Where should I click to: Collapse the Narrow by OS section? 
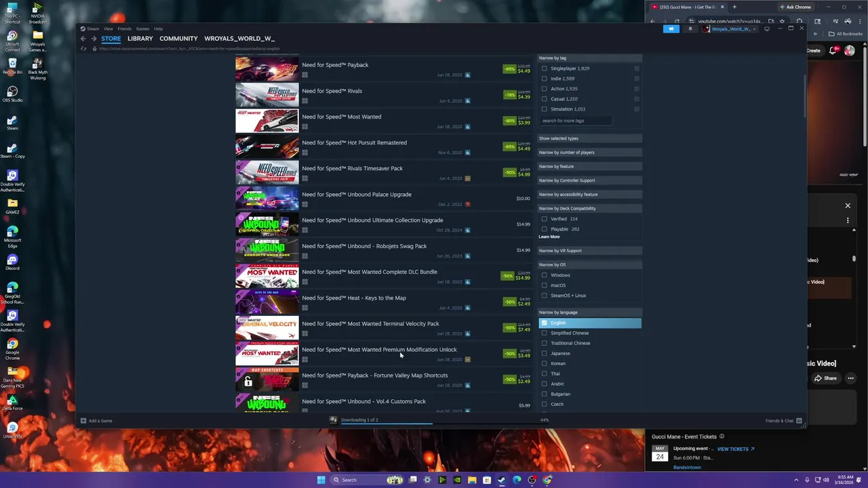click(589, 265)
